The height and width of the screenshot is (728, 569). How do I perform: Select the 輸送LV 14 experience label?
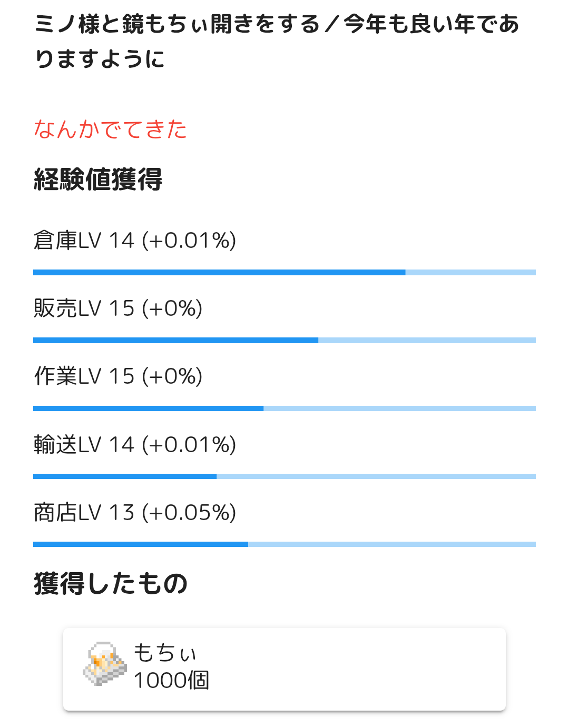click(135, 445)
